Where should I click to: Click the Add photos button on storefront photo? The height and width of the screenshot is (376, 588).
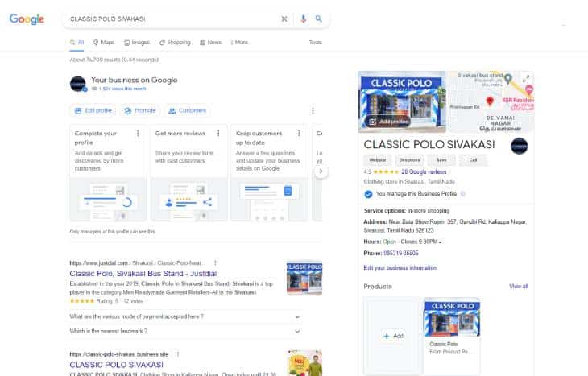(387, 122)
